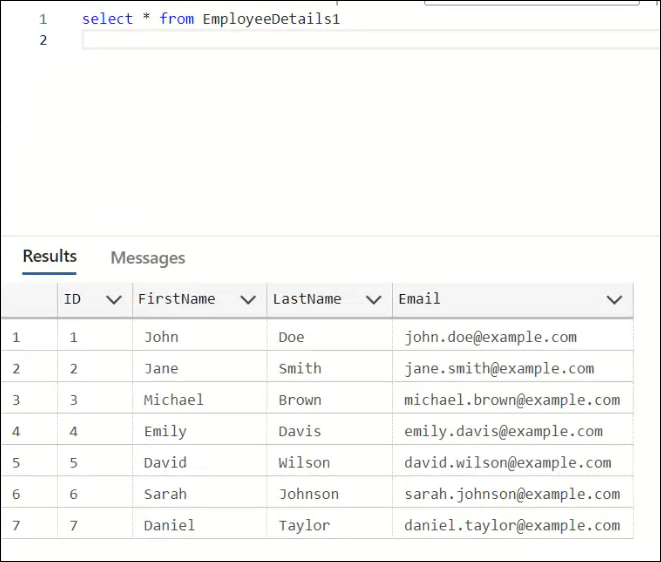This screenshot has height=562, width=661.
Task: Switch to the Results tab
Action: click(49, 256)
